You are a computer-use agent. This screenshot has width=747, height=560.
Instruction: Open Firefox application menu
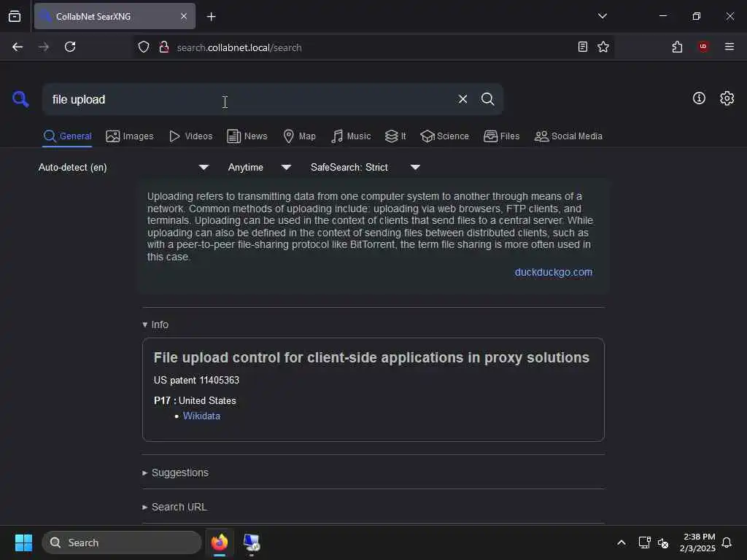point(729,47)
